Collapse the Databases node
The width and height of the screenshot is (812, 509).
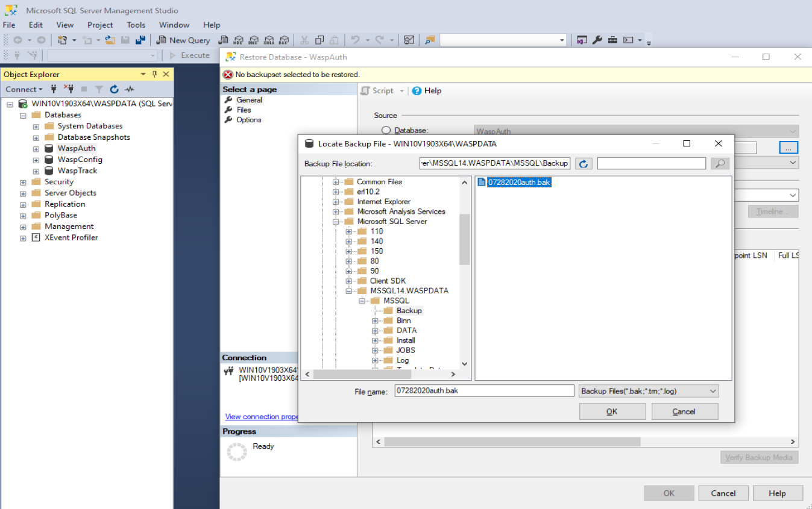click(x=23, y=115)
